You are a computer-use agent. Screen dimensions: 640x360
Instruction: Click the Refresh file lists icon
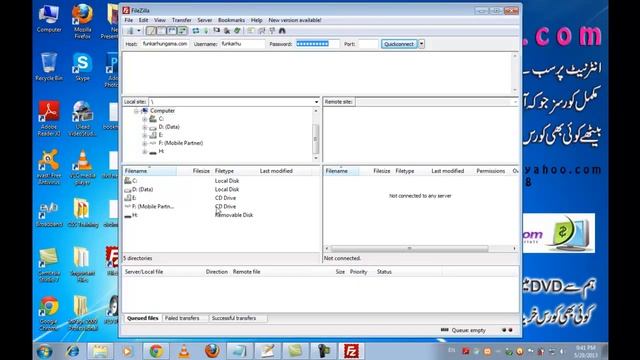196,31
